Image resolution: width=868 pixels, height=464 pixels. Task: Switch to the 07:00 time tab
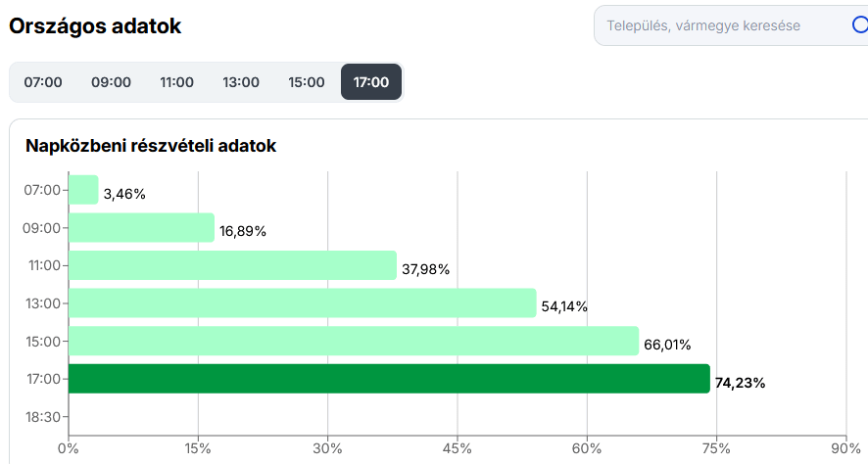pos(43,82)
